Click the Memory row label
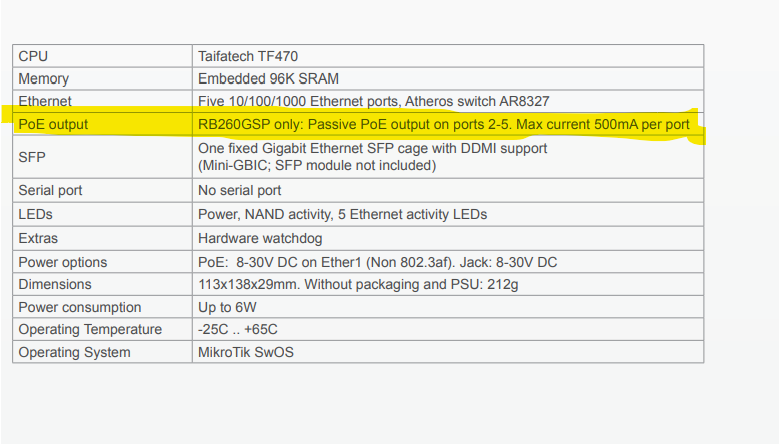Image resolution: width=779 pixels, height=444 pixels. pos(44,79)
